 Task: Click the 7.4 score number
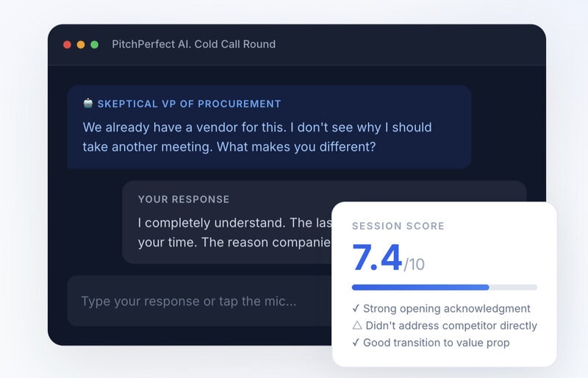click(377, 258)
